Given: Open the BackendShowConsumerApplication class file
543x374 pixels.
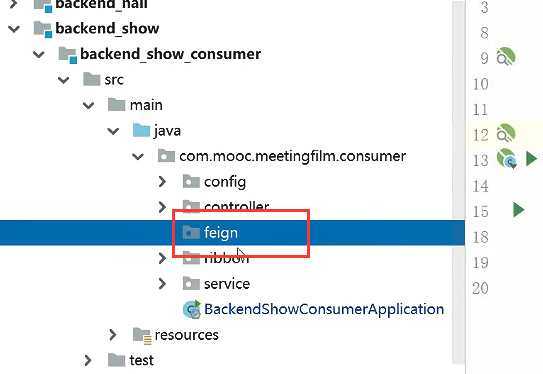Looking at the screenshot, I should pyautogui.click(x=324, y=309).
